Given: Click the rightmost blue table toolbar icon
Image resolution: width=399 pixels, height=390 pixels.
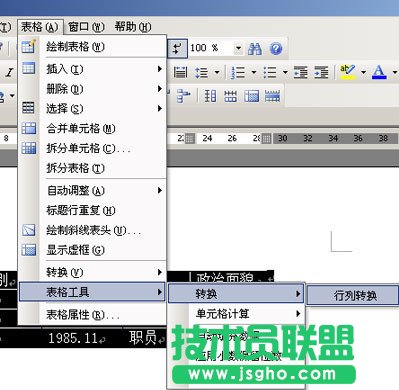Looking at the screenshot, I should click(x=272, y=96).
